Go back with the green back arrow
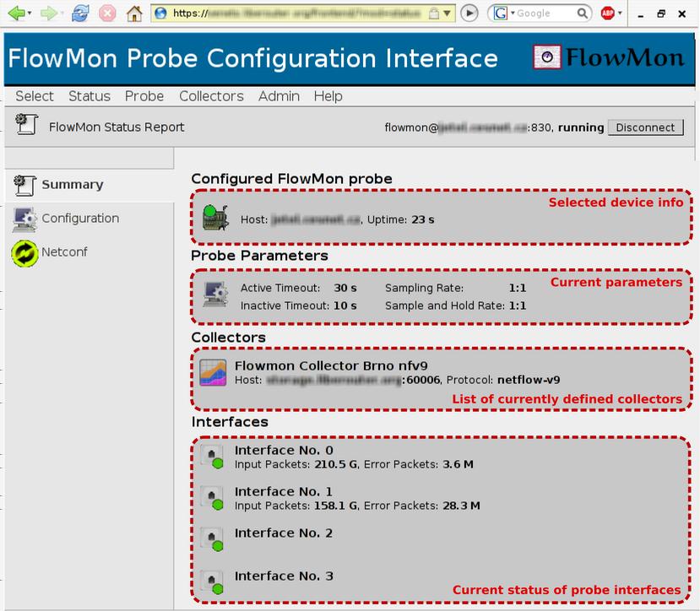The height and width of the screenshot is (611, 700). point(16,14)
